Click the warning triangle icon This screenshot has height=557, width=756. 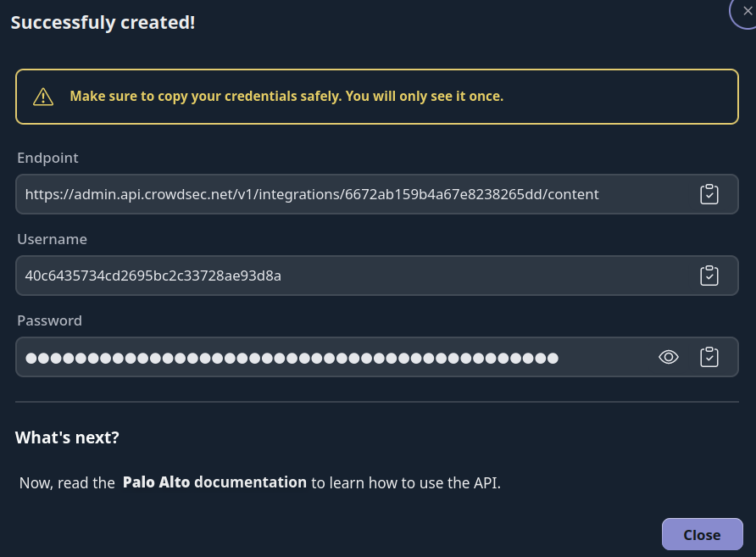click(42, 96)
